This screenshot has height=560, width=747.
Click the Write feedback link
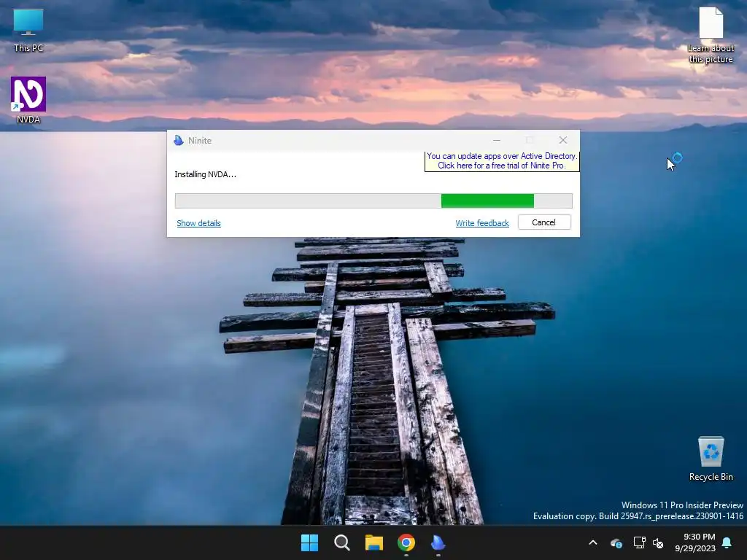[482, 223]
